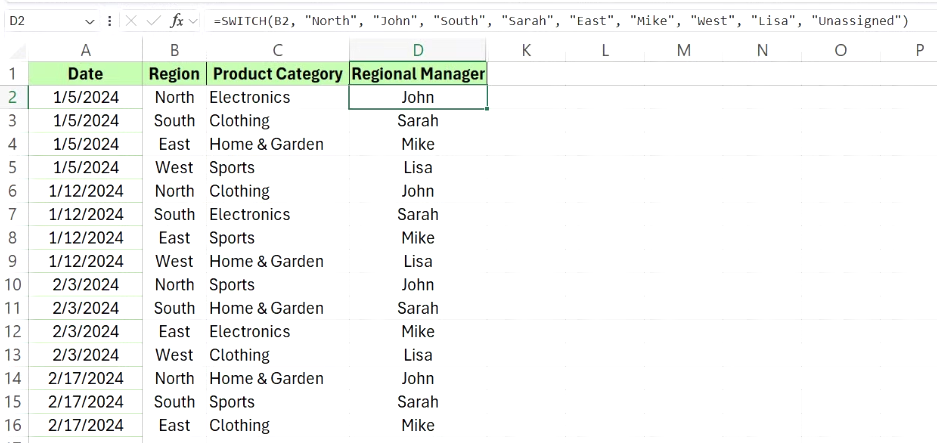Select column C header

pos(278,50)
